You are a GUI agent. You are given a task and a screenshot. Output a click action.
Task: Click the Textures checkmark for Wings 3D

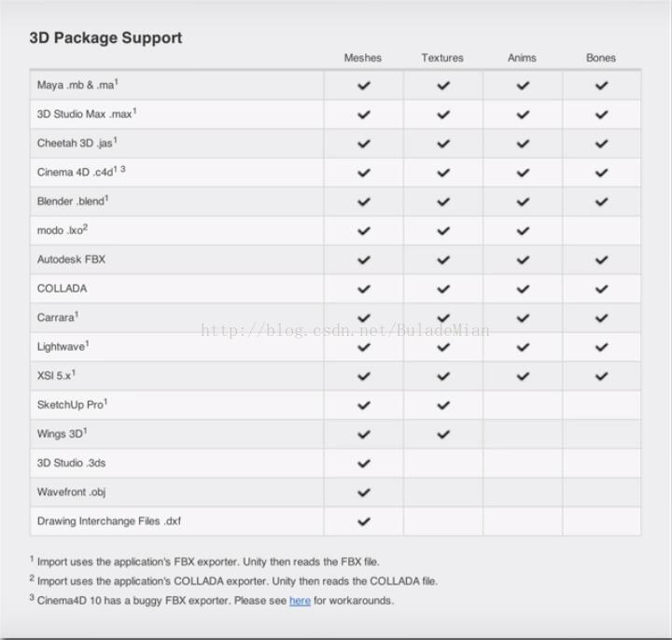(443, 435)
